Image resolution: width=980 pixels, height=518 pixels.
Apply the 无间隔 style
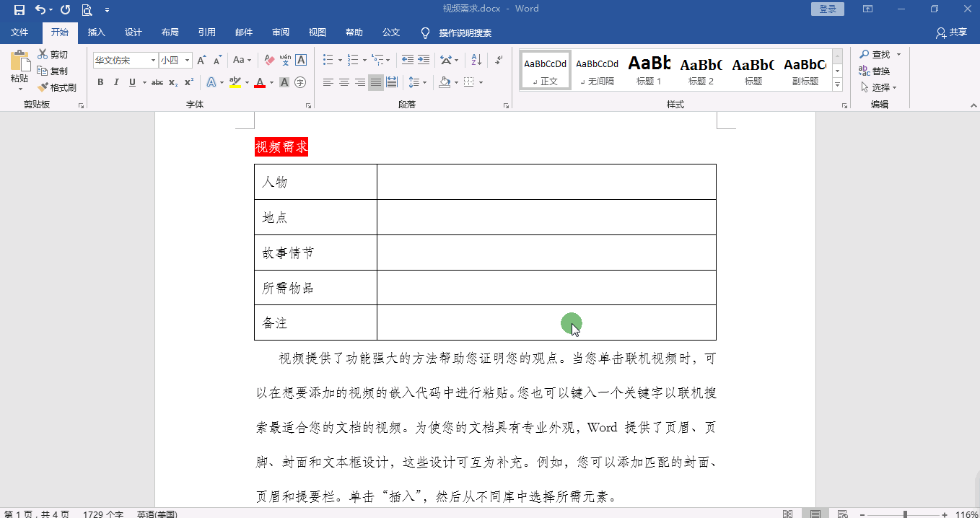coord(598,69)
